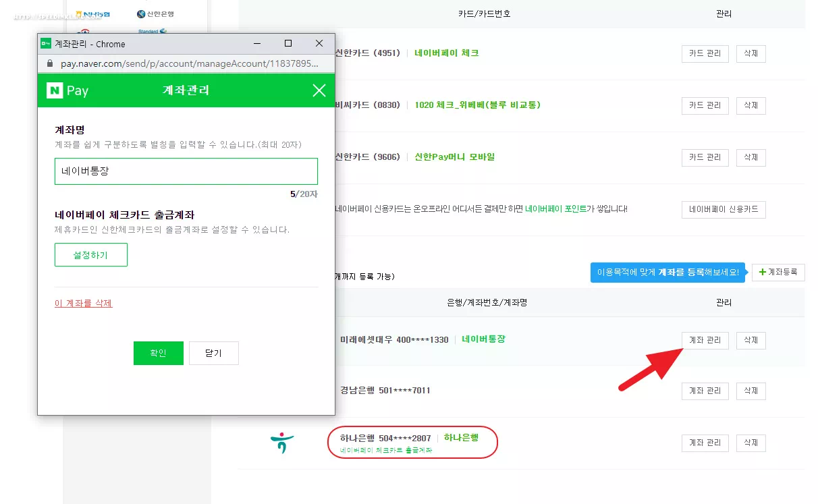818x504 pixels.
Task: Click the 1020 체크_위베베(블루 비교통) card name
Action: tap(478, 105)
